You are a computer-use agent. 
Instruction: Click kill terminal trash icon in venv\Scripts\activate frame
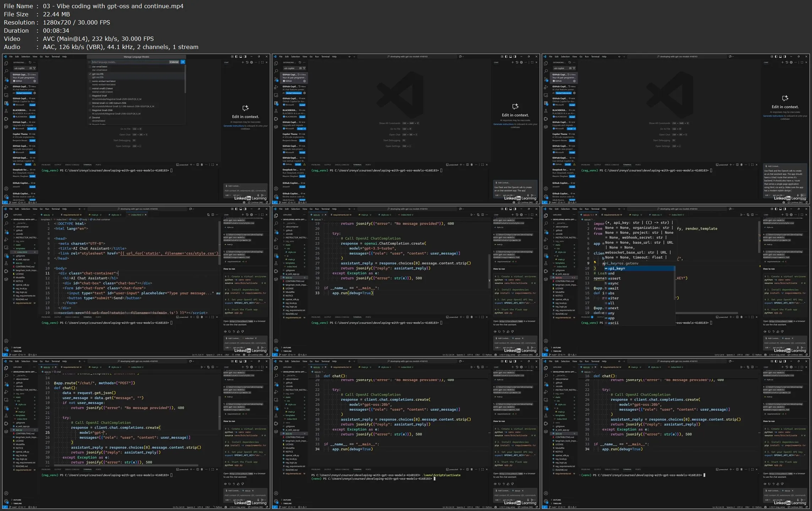click(x=472, y=469)
